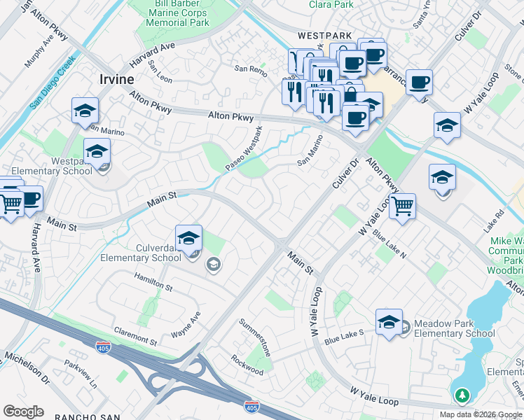The width and height of the screenshot is (524, 420).
Task: Click the I-405 shield at the bottom of map
Action: 251,407
